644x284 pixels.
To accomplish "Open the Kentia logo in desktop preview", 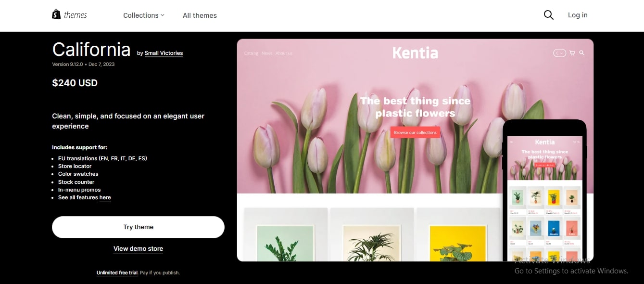I will 415,53.
